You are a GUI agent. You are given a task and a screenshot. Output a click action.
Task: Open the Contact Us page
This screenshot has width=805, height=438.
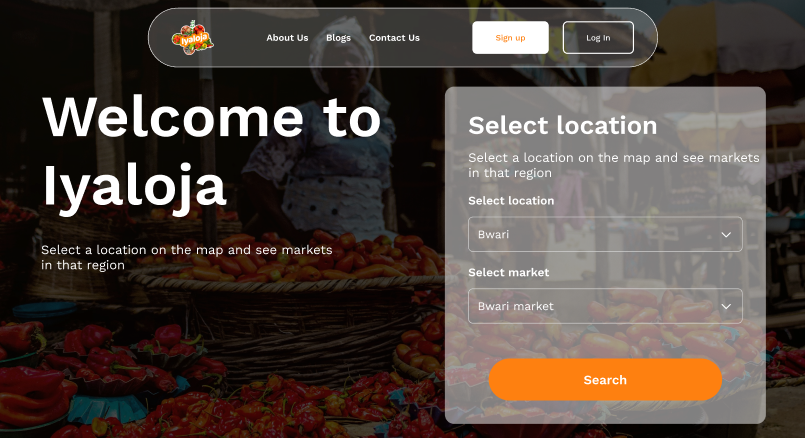(394, 37)
